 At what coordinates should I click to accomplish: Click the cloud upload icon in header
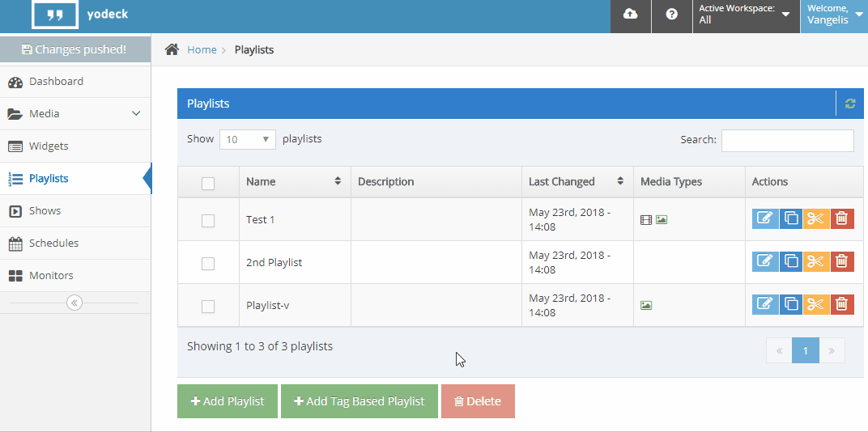coord(630,15)
